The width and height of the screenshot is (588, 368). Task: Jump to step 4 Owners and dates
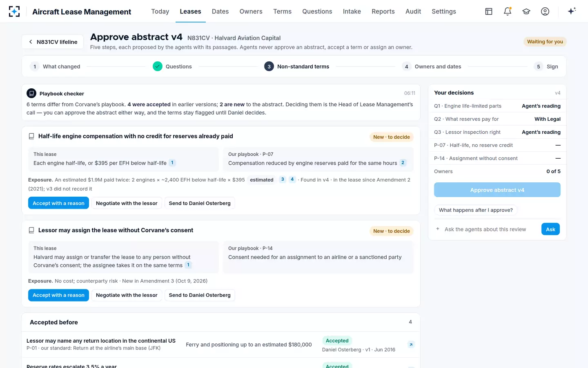point(432,66)
